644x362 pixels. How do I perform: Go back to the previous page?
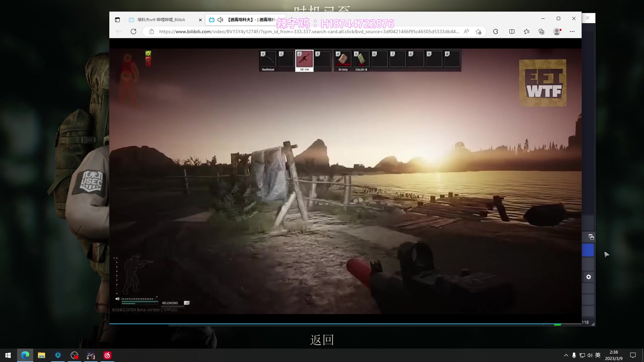point(119,32)
